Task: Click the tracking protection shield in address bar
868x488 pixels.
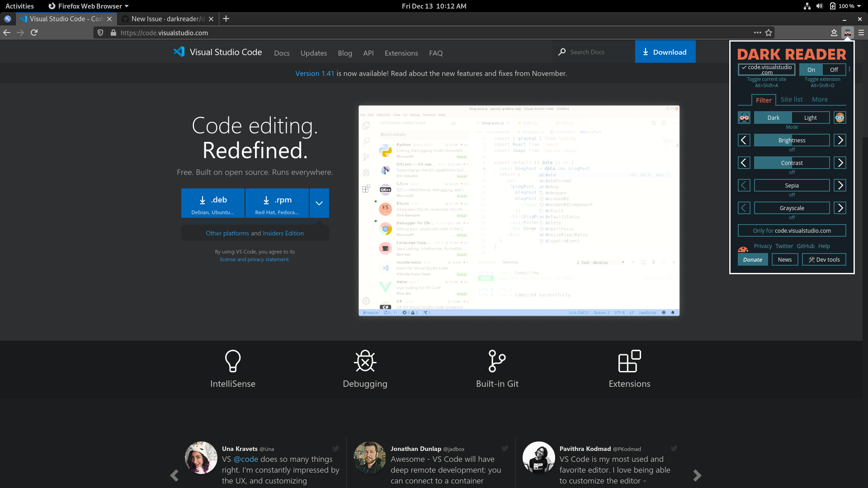Action: pyautogui.click(x=100, y=33)
